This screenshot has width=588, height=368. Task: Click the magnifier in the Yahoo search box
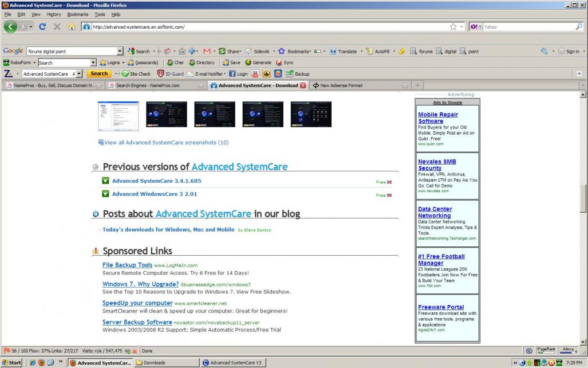pos(579,27)
